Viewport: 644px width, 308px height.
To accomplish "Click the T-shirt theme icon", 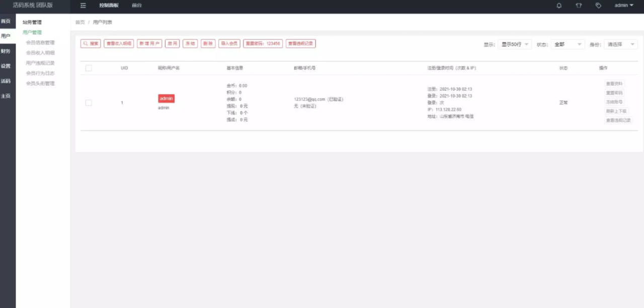I will point(579,6).
